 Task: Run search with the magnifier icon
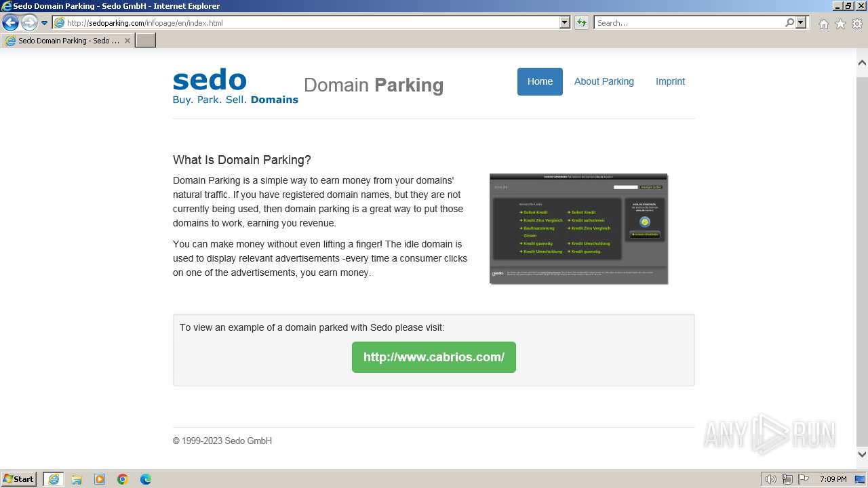789,22
